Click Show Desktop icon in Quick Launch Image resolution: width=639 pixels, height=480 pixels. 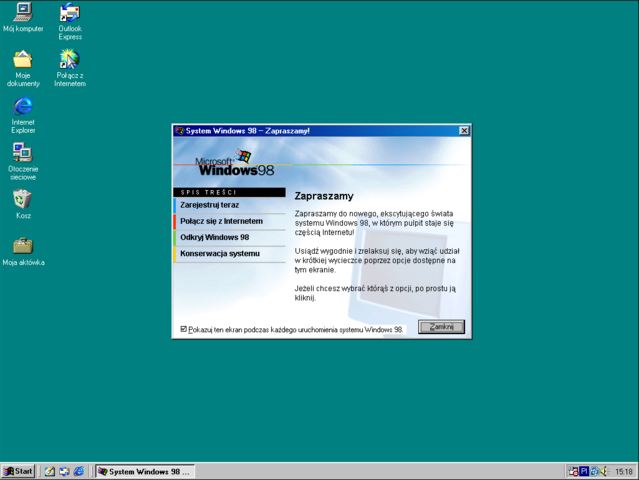point(50,471)
